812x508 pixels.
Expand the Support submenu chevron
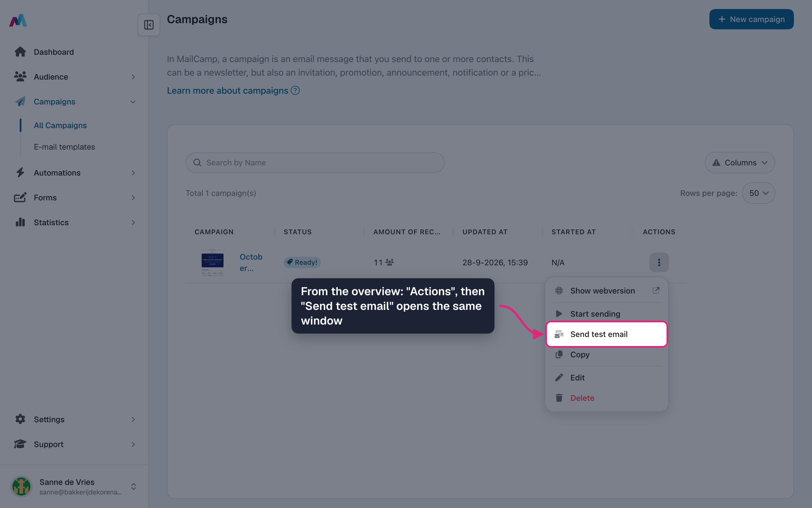133,444
